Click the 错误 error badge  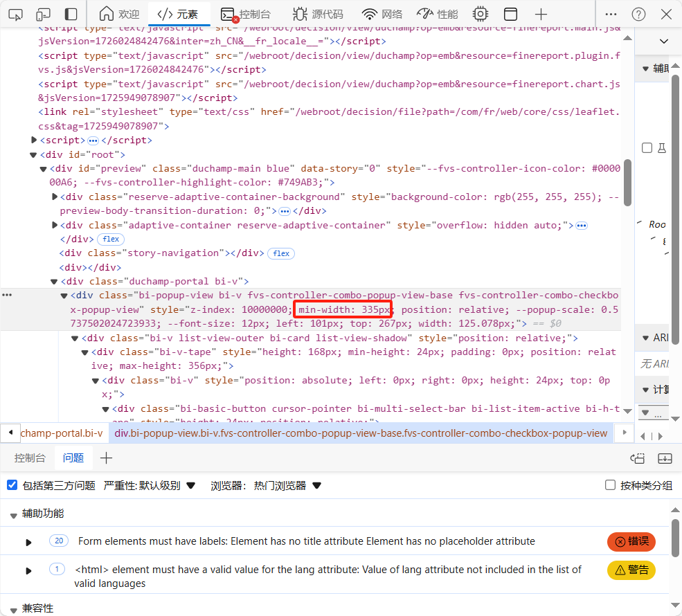coord(631,541)
